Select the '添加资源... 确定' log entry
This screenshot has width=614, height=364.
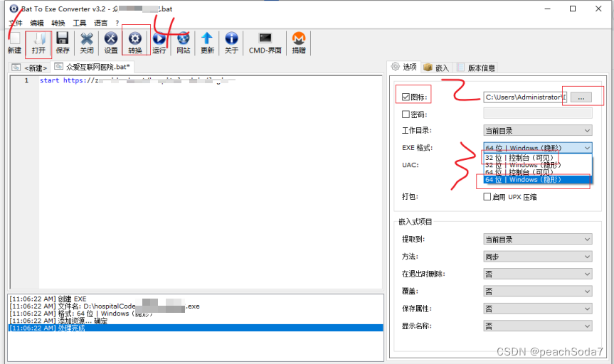pos(196,321)
